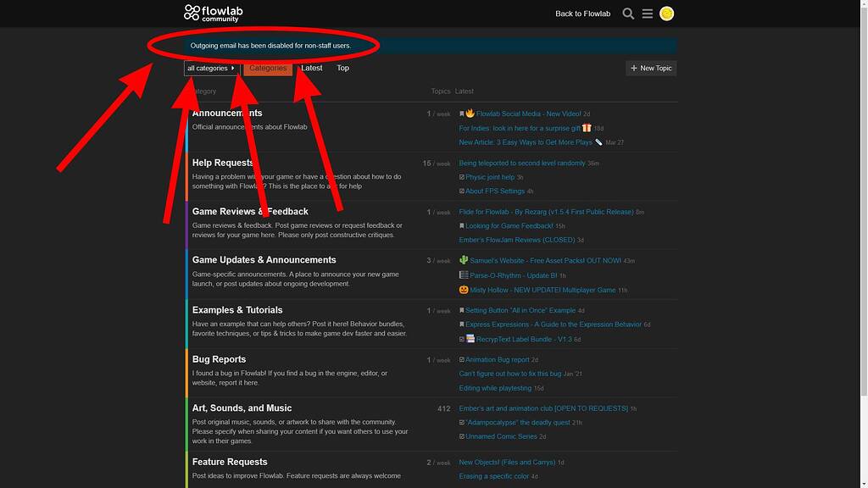Open topic Looking for Game Feedback!
Image resolution: width=868 pixels, height=488 pixels.
pyautogui.click(x=509, y=225)
